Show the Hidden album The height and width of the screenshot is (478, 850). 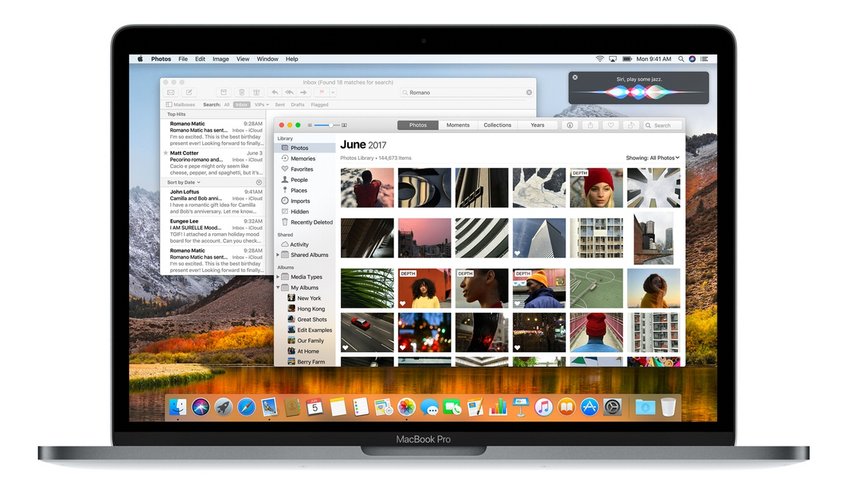[x=295, y=212]
